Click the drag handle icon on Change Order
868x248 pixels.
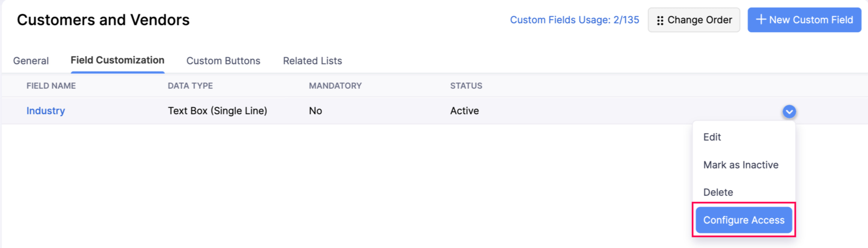(660, 20)
